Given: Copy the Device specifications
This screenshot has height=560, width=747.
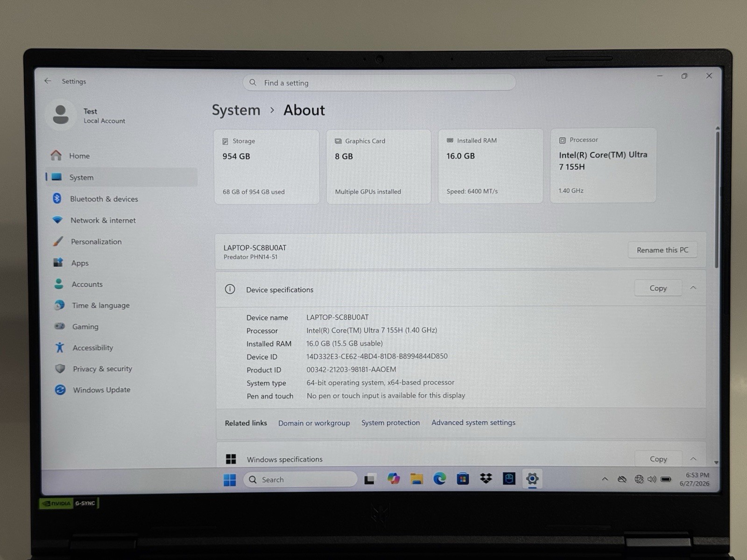Looking at the screenshot, I should pyautogui.click(x=658, y=288).
